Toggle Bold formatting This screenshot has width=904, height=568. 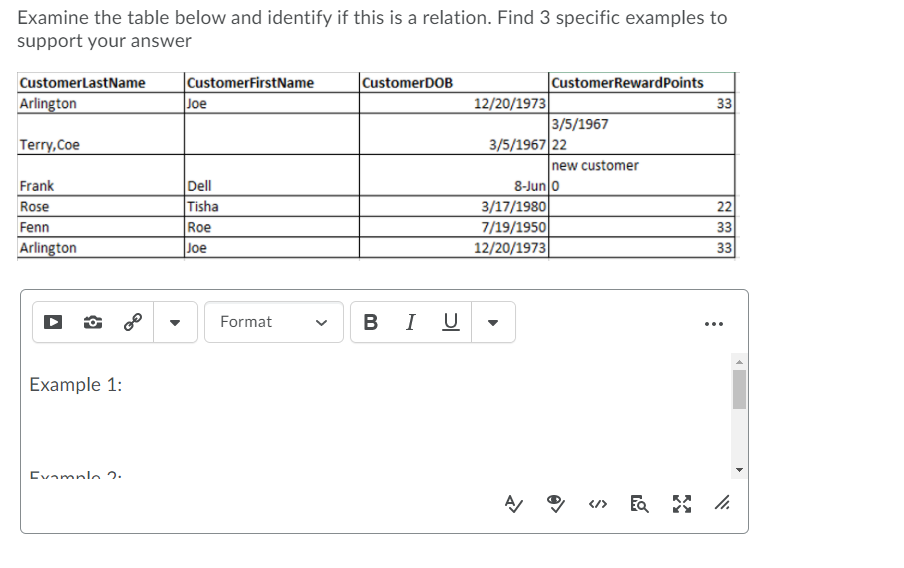371,322
